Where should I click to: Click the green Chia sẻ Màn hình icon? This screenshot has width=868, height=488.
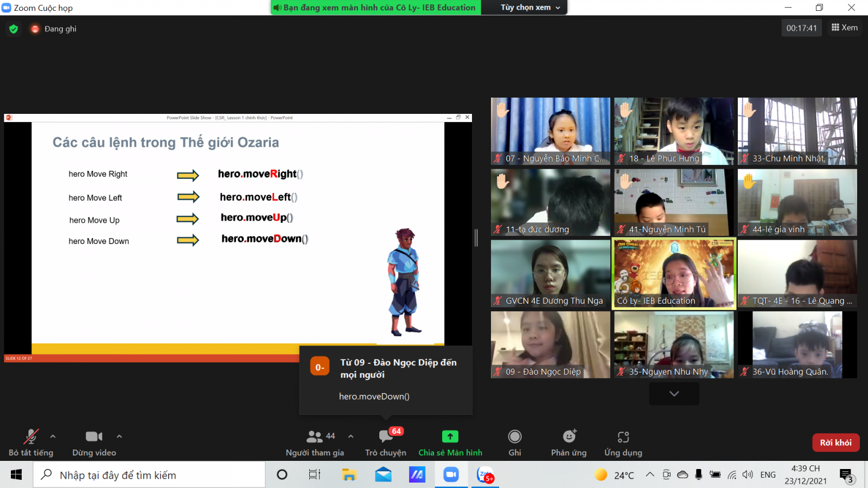pos(450,436)
